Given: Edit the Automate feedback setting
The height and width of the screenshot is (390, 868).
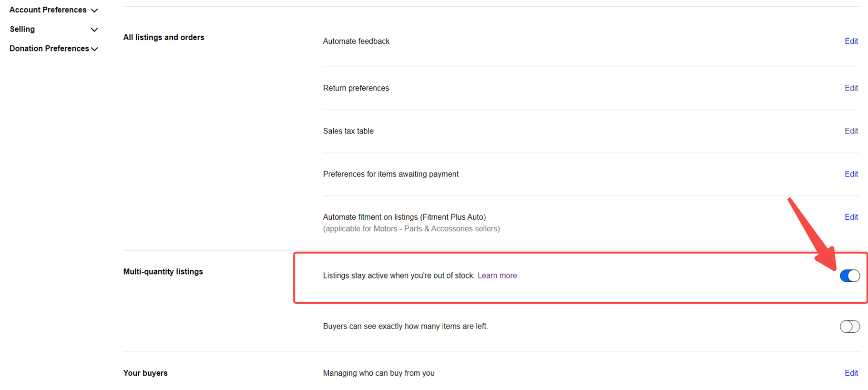Looking at the screenshot, I should [851, 41].
